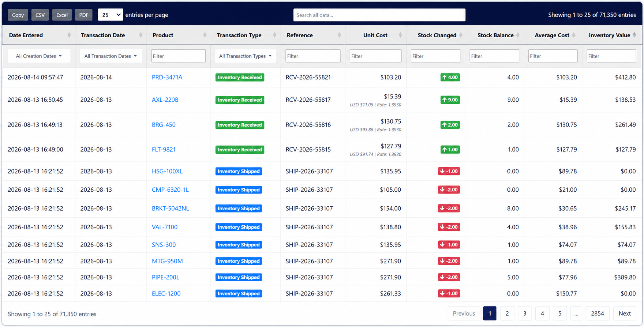Image resolution: width=644 pixels, height=327 pixels.
Task: Click inventory value $389.80
Action: click(625, 277)
